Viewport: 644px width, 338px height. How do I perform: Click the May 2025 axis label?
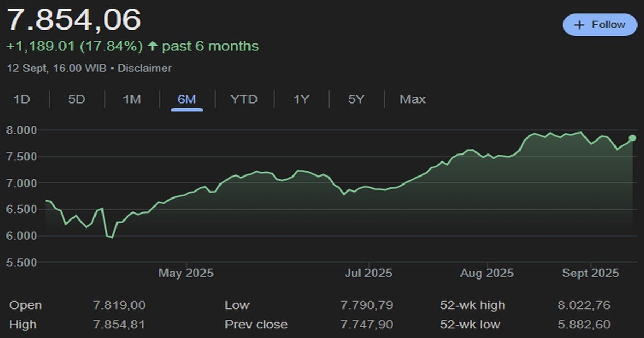(186, 274)
